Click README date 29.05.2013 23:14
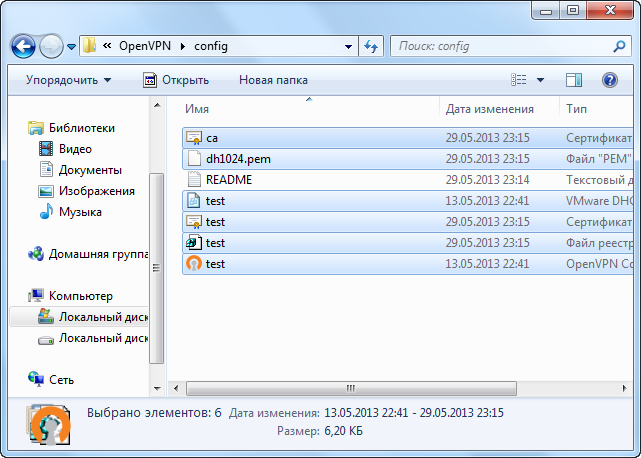 tap(487, 180)
